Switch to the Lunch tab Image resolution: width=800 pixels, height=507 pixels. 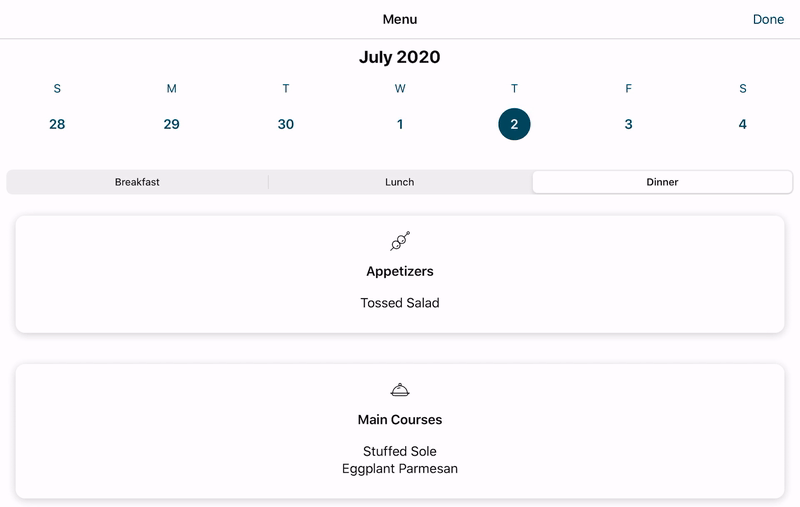click(399, 182)
